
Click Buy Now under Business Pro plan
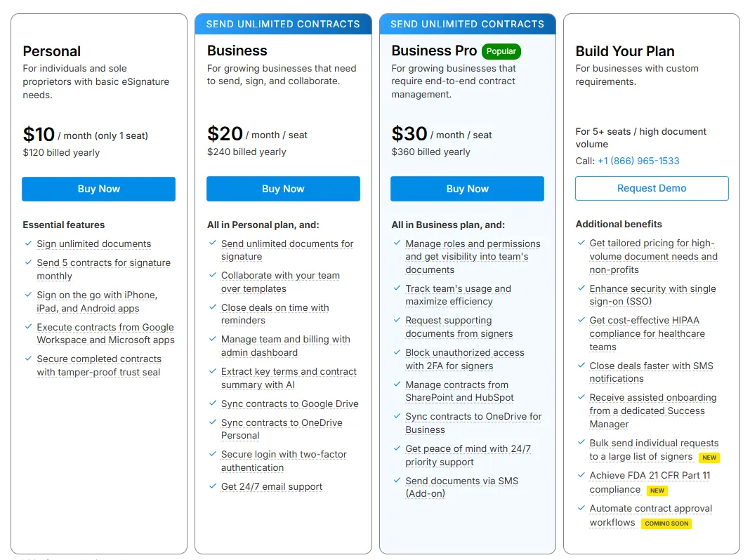pos(467,189)
